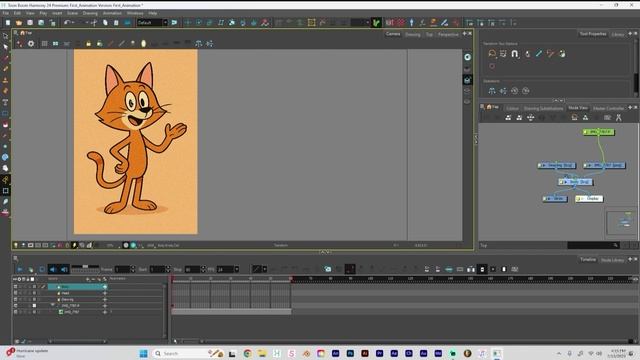The width and height of the screenshot is (640, 360).
Task: Click the green checkmark icon in top toolbar
Action: point(376,23)
